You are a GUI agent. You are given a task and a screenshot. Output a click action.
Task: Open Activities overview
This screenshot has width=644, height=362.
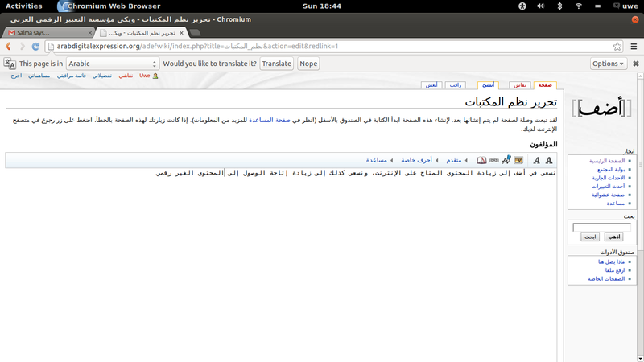pyautogui.click(x=24, y=6)
